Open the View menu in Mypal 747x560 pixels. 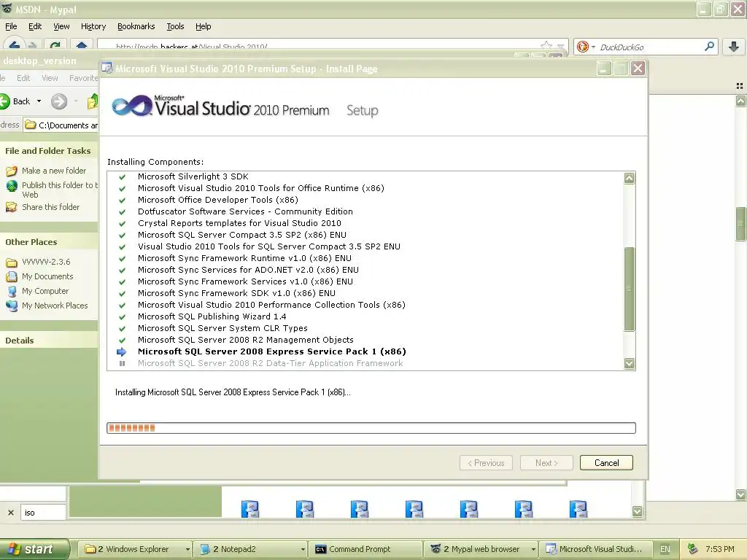coord(61,26)
